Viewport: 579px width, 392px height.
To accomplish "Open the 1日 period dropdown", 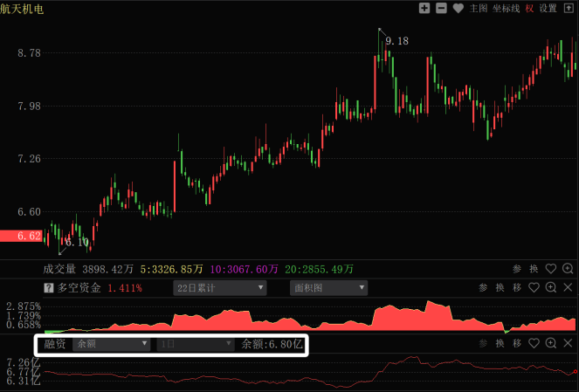I will point(196,344).
